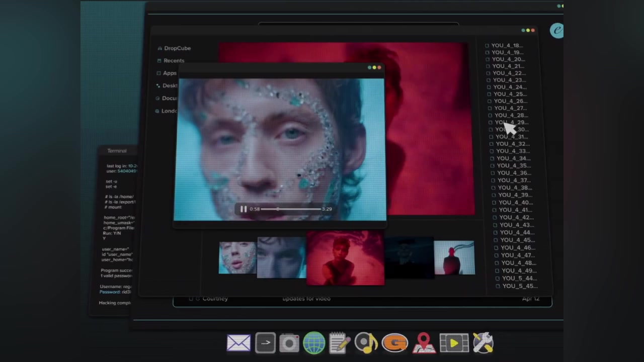Image resolution: width=644 pixels, height=362 pixels.
Task: Click the DropCube sidebar icon
Action: (159, 48)
